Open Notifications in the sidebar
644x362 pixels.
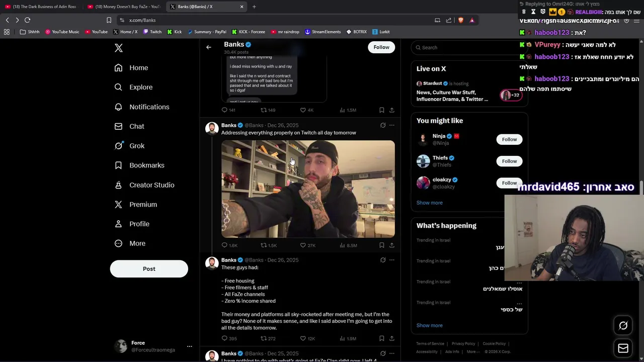(x=142, y=107)
